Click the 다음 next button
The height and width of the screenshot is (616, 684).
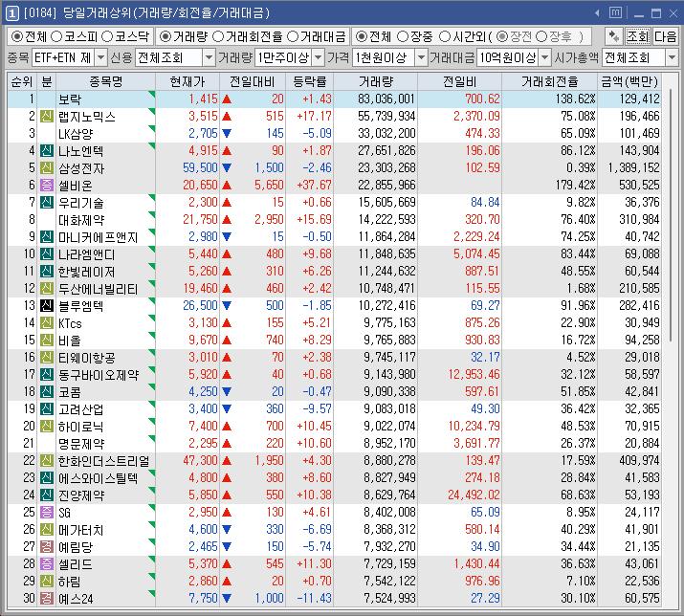(x=665, y=36)
